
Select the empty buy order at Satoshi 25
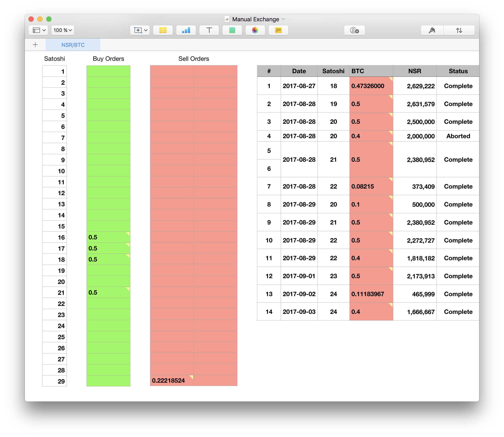[108, 337]
